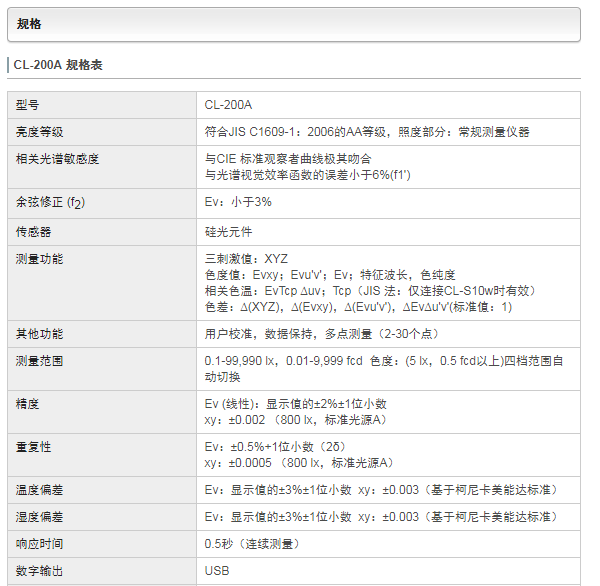Click the 湿度偏差 row label
Viewport: 600px width, 586px height.
39,517
